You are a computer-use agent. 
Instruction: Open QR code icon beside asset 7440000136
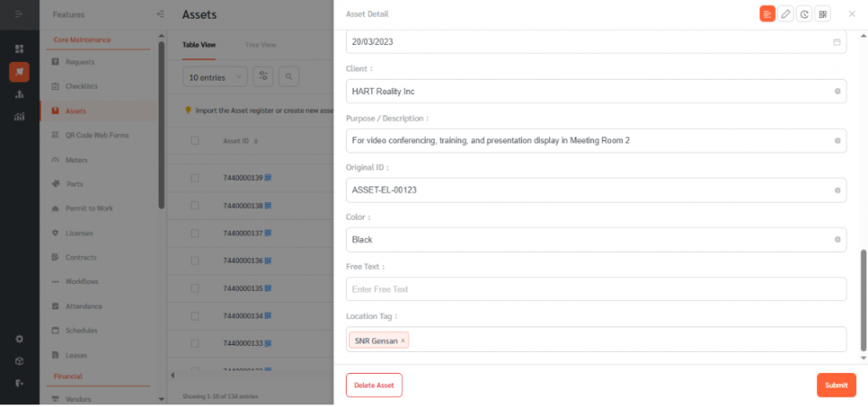(268, 260)
